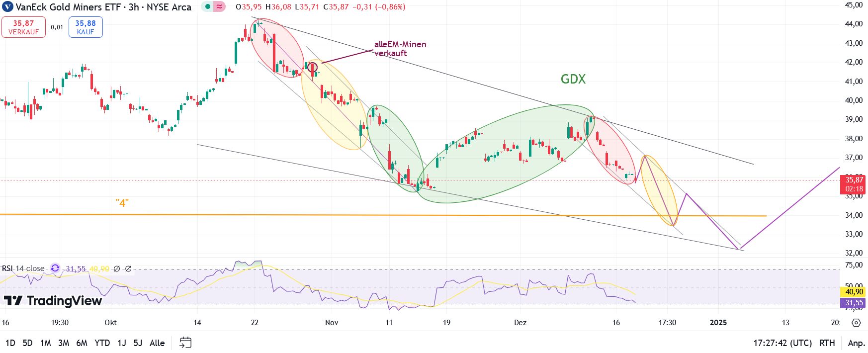The image size is (868, 353).
Task: Click the 39,00 price scale label
Action: point(854,119)
